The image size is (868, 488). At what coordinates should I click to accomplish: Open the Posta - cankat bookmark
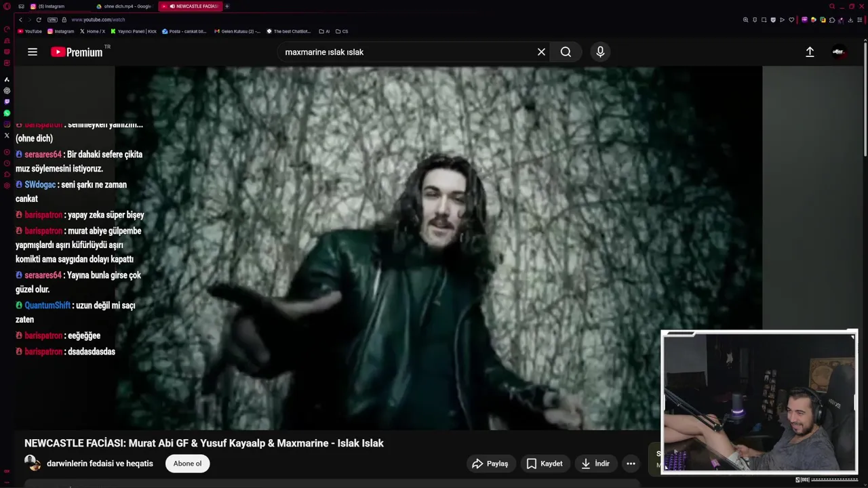pos(185,31)
